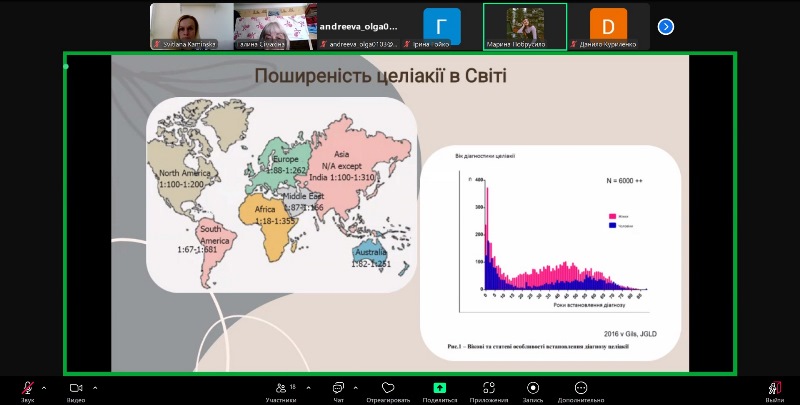Viewport: 800px width, 405px height.
Task: Select Ірина Гойко's blue Г avatar tile
Action: click(x=441, y=26)
